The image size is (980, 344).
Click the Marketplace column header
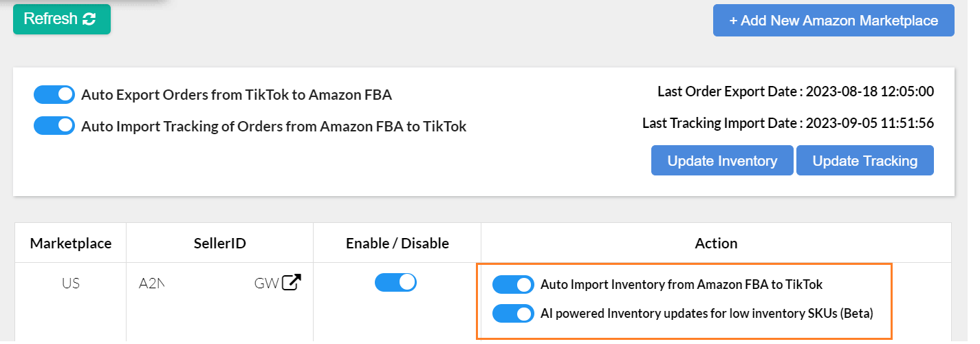point(70,243)
